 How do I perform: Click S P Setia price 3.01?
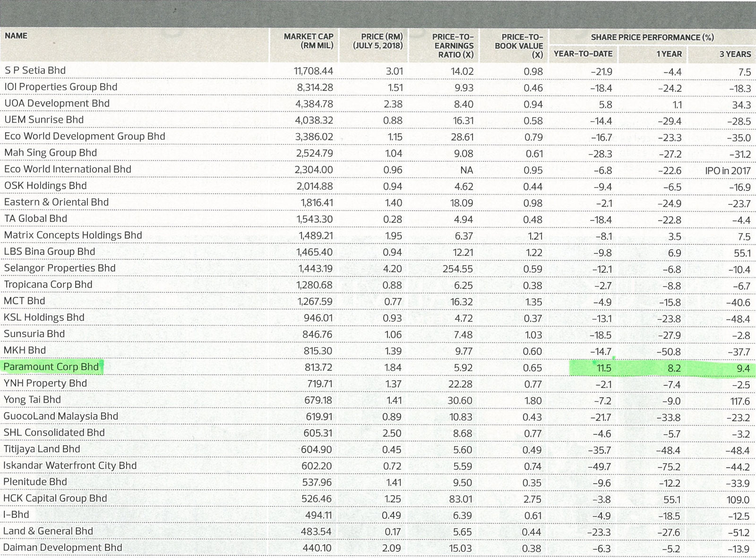tap(394, 72)
